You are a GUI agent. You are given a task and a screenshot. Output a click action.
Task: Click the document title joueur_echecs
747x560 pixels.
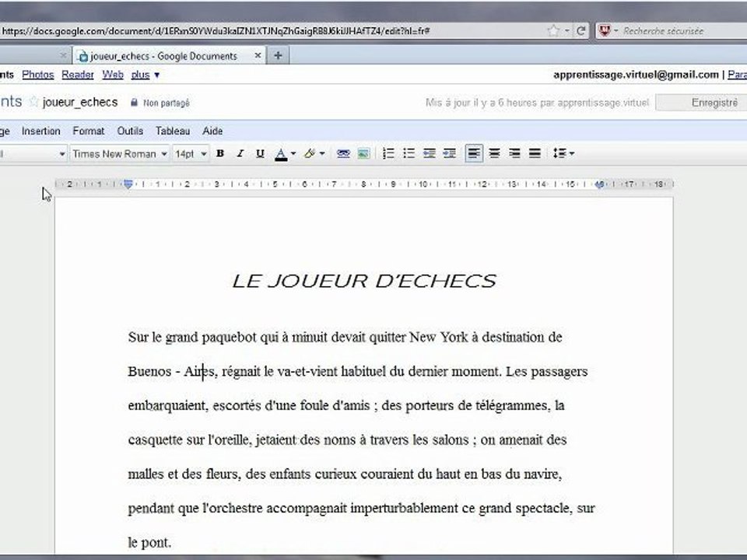(x=80, y=103)
